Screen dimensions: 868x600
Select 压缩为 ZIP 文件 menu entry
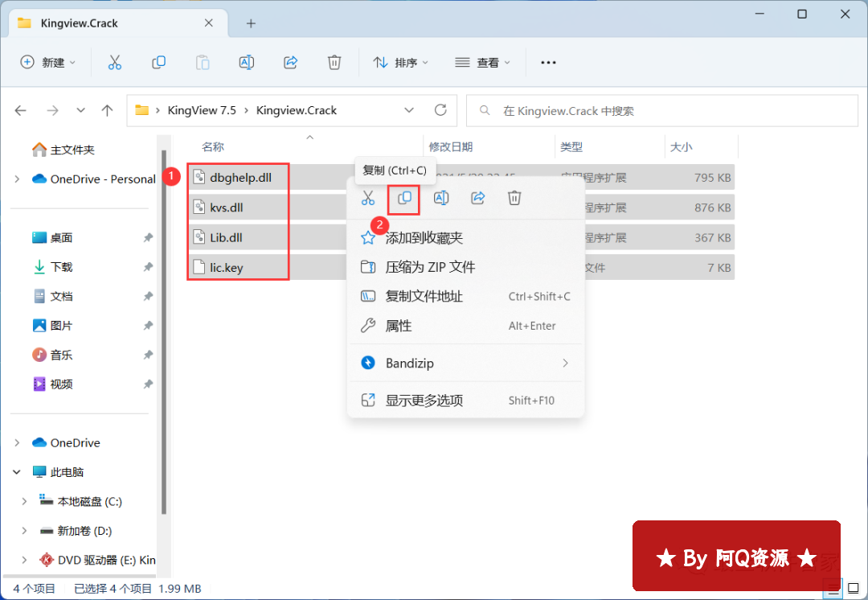click(x=430, y=267)
